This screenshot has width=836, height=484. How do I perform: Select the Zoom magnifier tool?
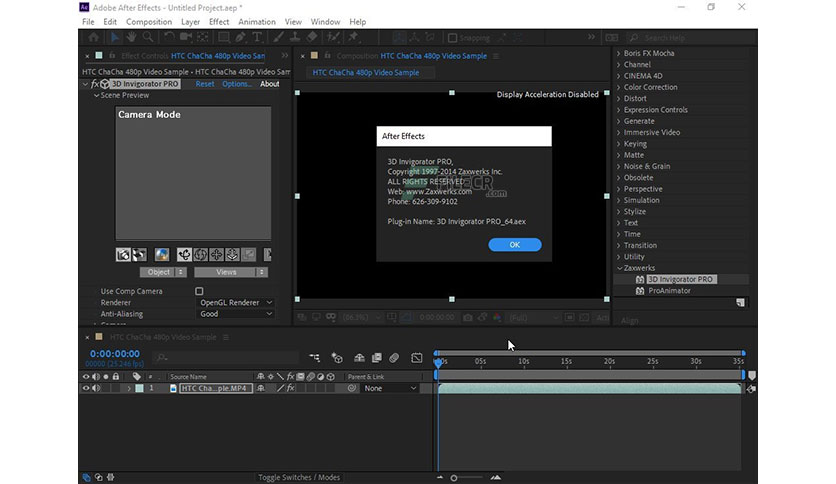pyautogui.click(x=148, y=37)
